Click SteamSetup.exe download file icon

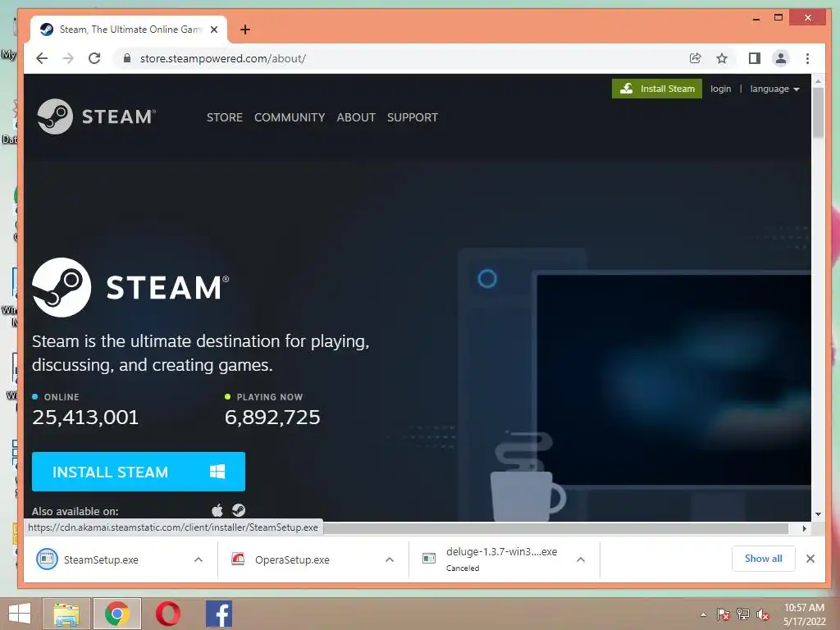click(47, 559)
